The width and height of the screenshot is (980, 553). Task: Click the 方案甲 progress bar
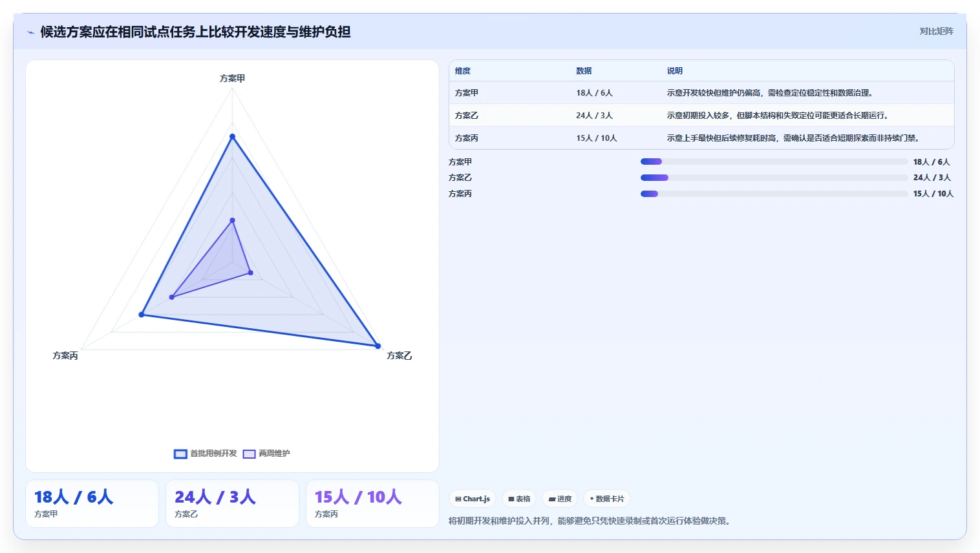tap(774, 162)
